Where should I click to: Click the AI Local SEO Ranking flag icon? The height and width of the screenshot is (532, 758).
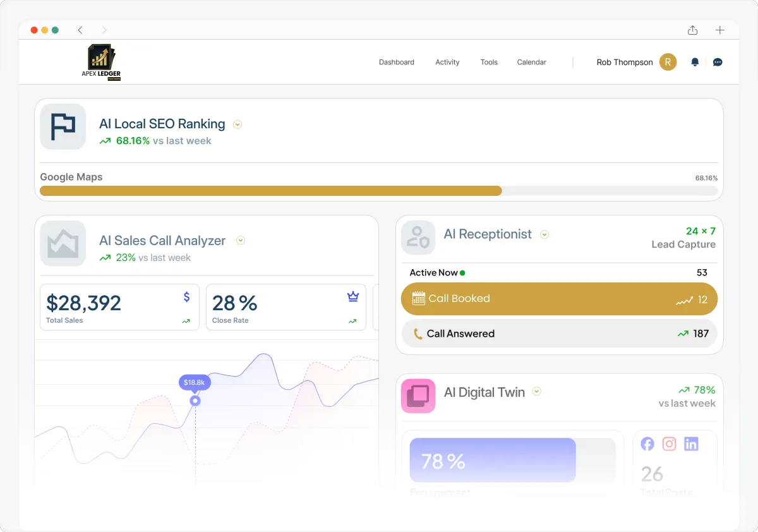point(63,126)
